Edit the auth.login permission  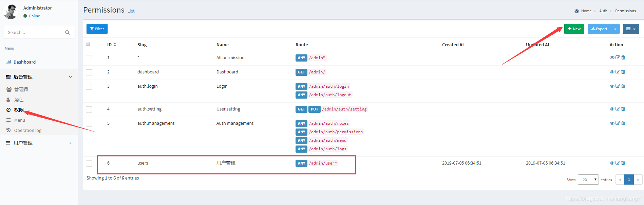tap(618, 86)
